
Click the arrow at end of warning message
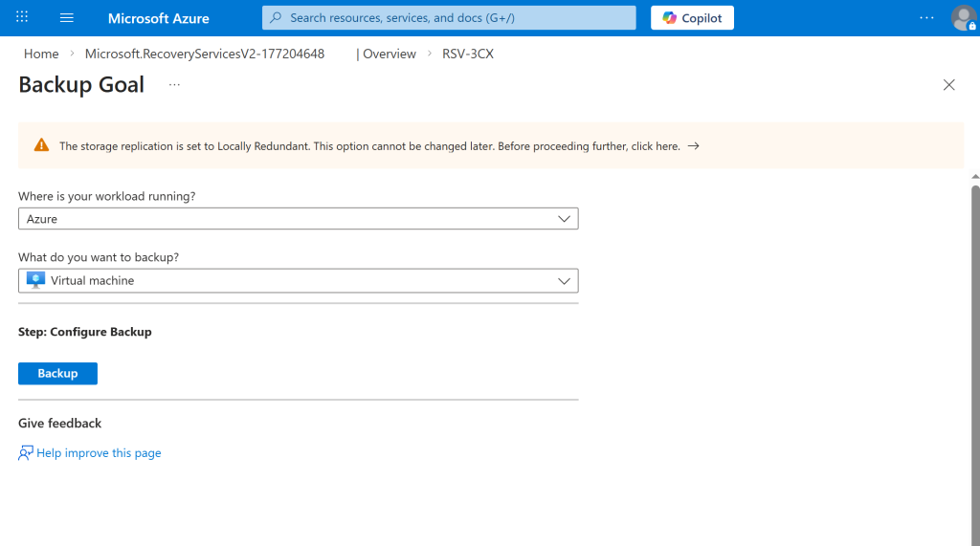(x=694, y=146)
